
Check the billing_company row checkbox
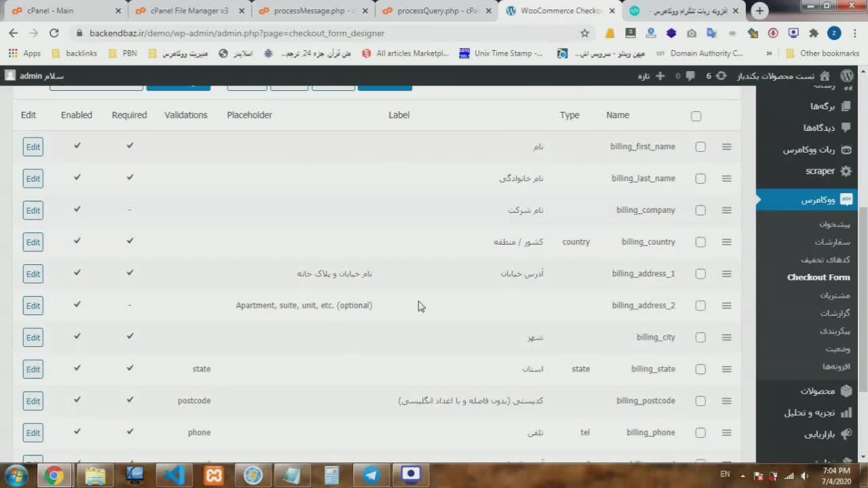coord(701,211)
